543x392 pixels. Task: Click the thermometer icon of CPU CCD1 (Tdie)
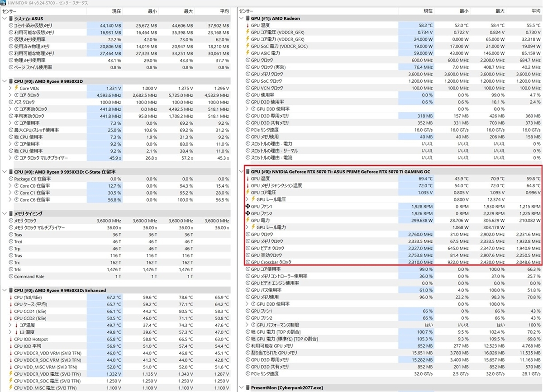pos(10,312)
